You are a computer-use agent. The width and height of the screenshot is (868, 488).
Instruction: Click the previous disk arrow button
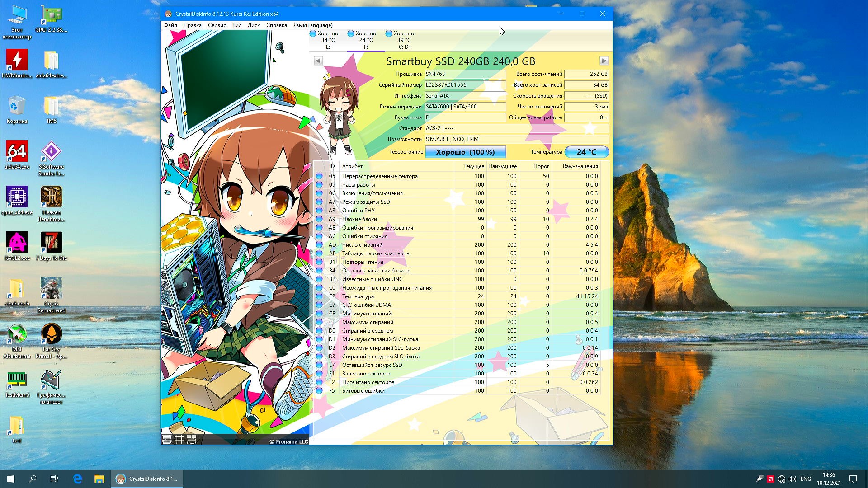click(318, 61)
